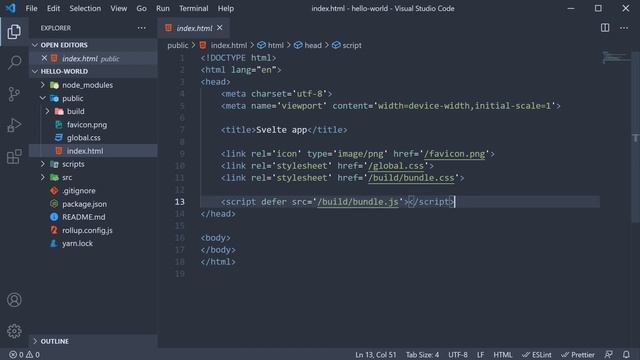640x360 pixels.
Task: Open Source Control view
Action: click(14, 94)
